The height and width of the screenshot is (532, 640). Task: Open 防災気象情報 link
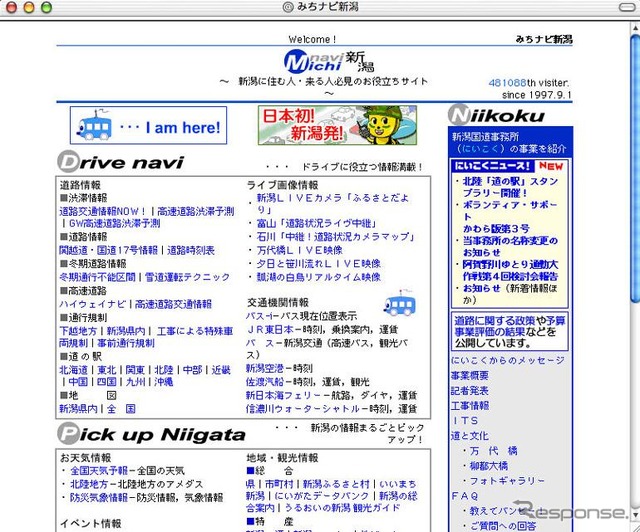[99, 497]
